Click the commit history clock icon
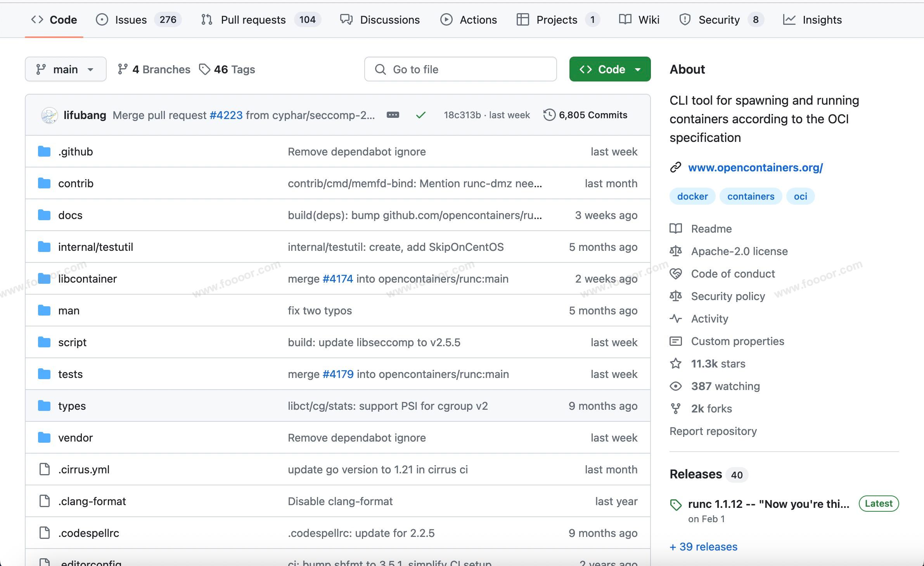This screenshot has width=924, height=566. [549, 115]
